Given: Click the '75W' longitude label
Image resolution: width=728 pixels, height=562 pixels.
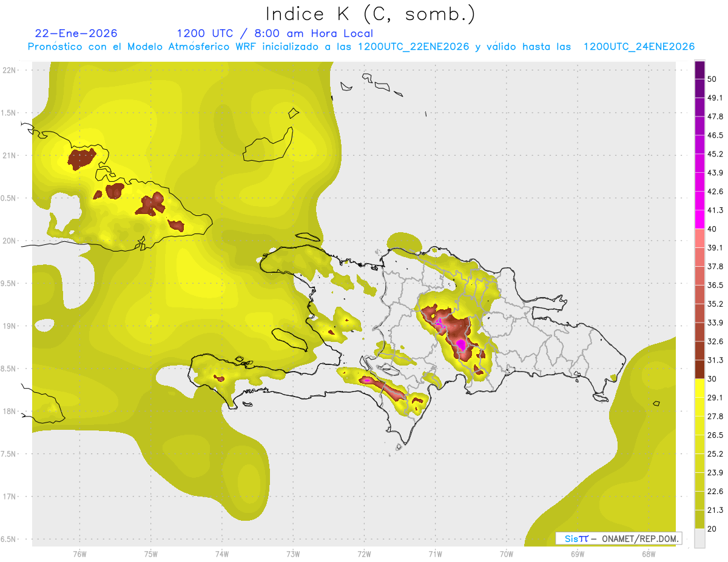Looking at the screenshot, I should click(x=151, y=554).
